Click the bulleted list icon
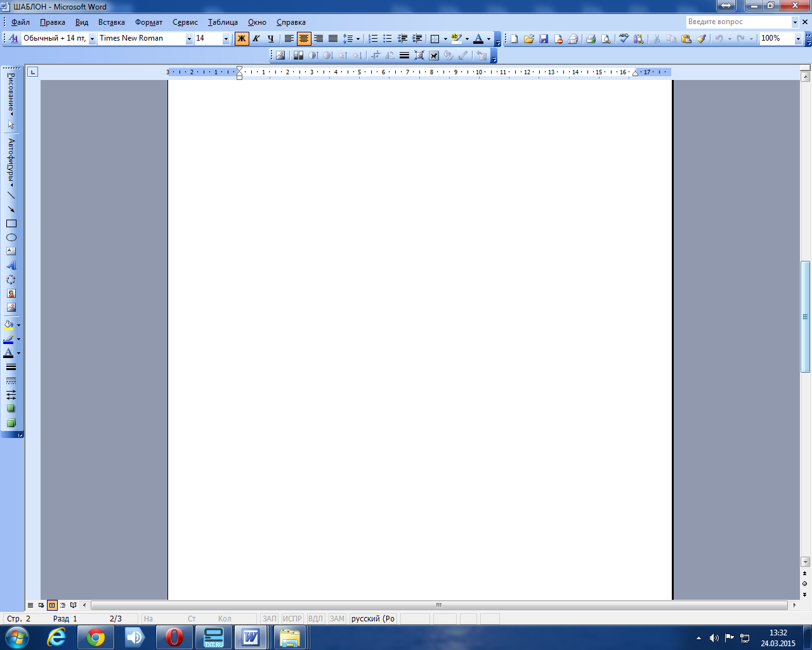This screenshot has width=812, height=650. [388, 39]
